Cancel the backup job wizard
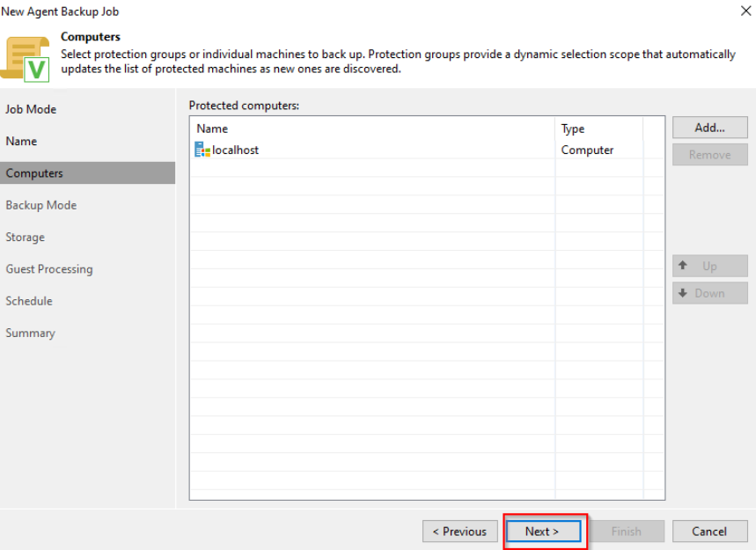Screen dimensions: 756x550 click(x=709, y=532)
